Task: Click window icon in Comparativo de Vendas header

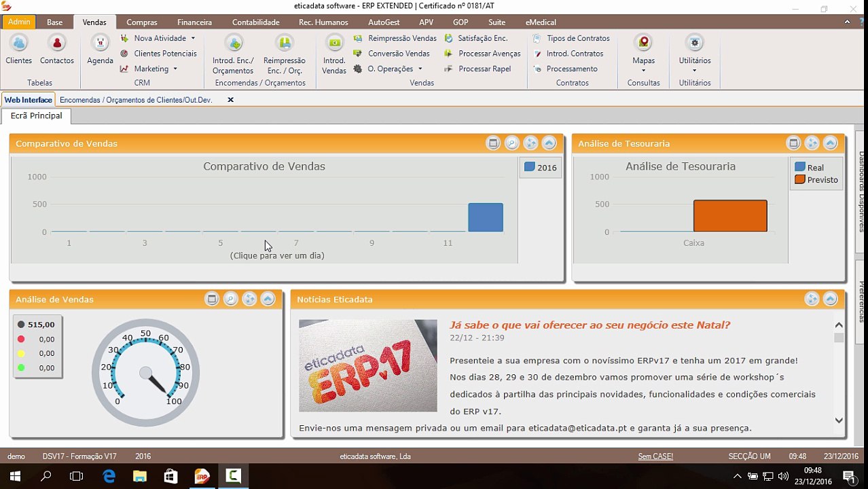Action: tap(494, 143)
